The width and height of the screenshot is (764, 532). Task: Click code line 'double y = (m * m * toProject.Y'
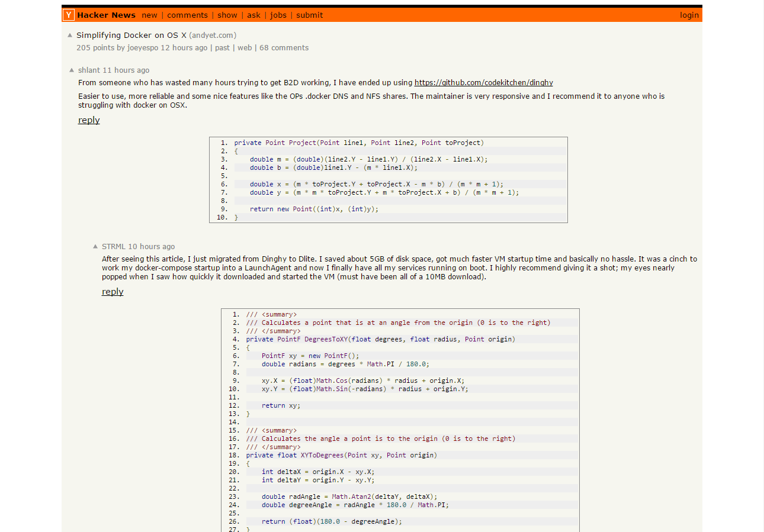384,192
